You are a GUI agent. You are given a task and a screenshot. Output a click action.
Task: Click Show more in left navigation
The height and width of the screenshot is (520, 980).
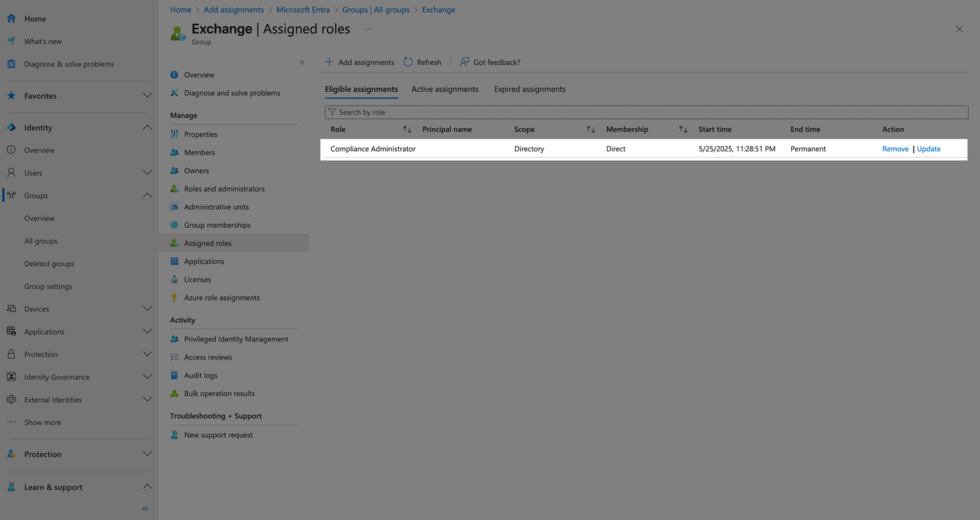pos(43,422)
